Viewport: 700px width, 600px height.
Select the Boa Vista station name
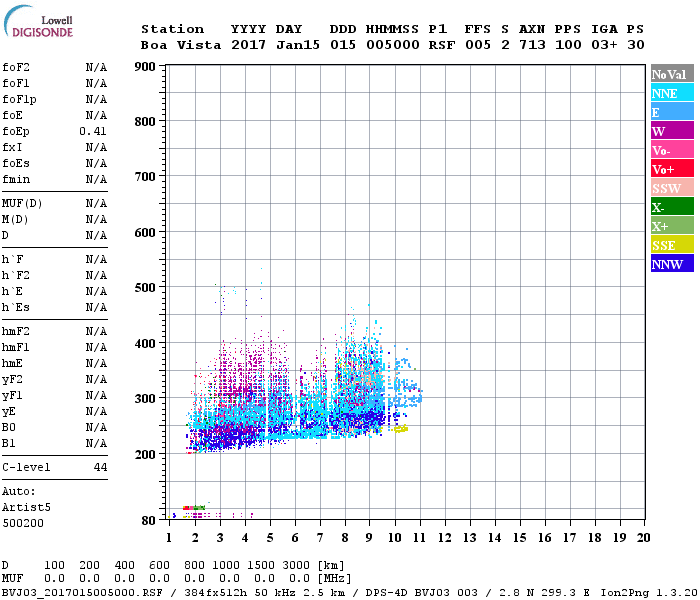click(181, 45)
